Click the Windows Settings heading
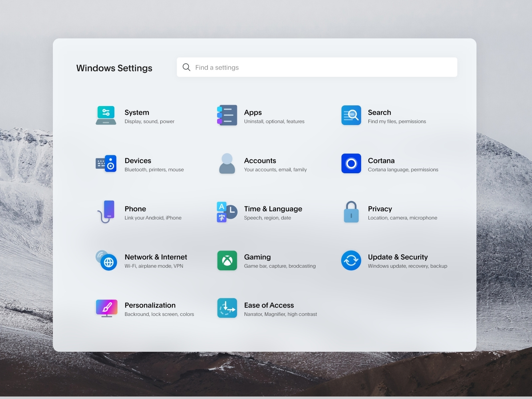The width and height of the screenshot is (532, 399). point(114,68)
